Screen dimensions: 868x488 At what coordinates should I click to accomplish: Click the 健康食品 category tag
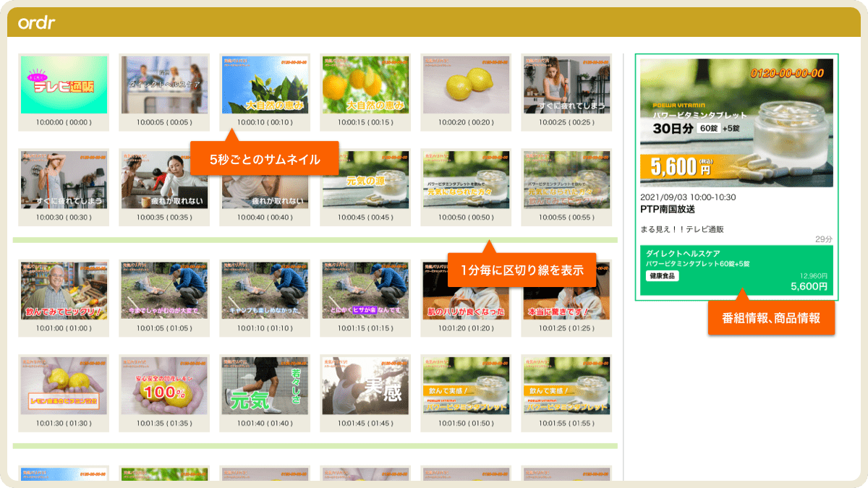pyautogui.click(x=663, y=276)
